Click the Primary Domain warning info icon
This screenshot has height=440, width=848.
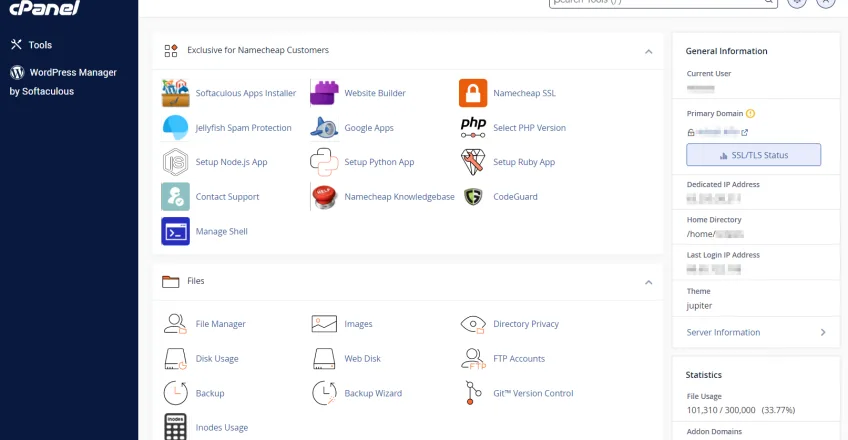(x=750, y=114)
